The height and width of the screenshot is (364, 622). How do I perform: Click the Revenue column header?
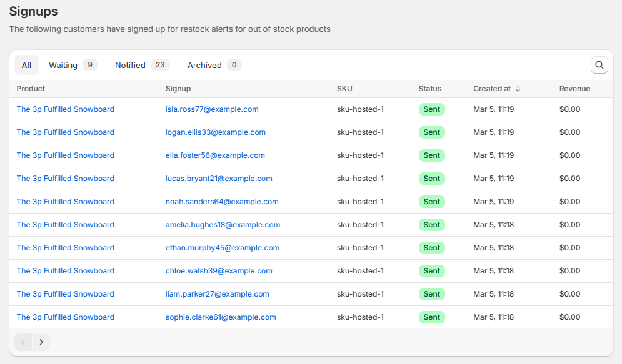click(x=574, y=89)
